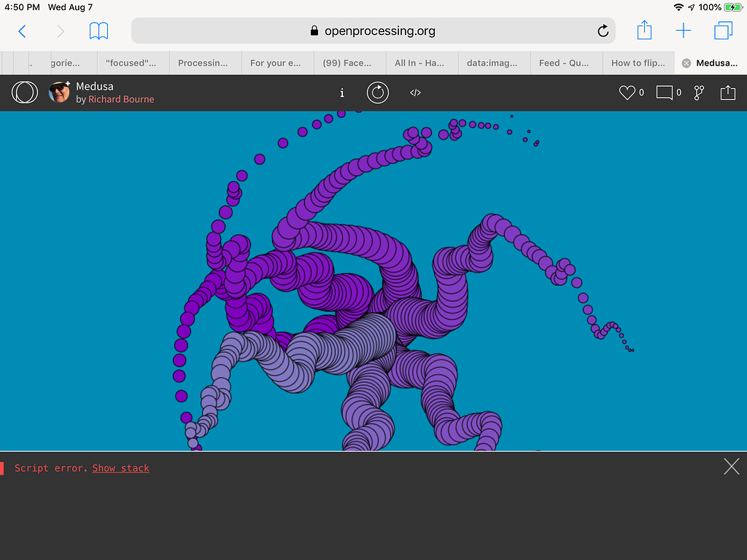Image resolution: width=747 pixels, height=560 pixels.
Task: Restart the Medusa sketch animation
Action: point(378,93)
